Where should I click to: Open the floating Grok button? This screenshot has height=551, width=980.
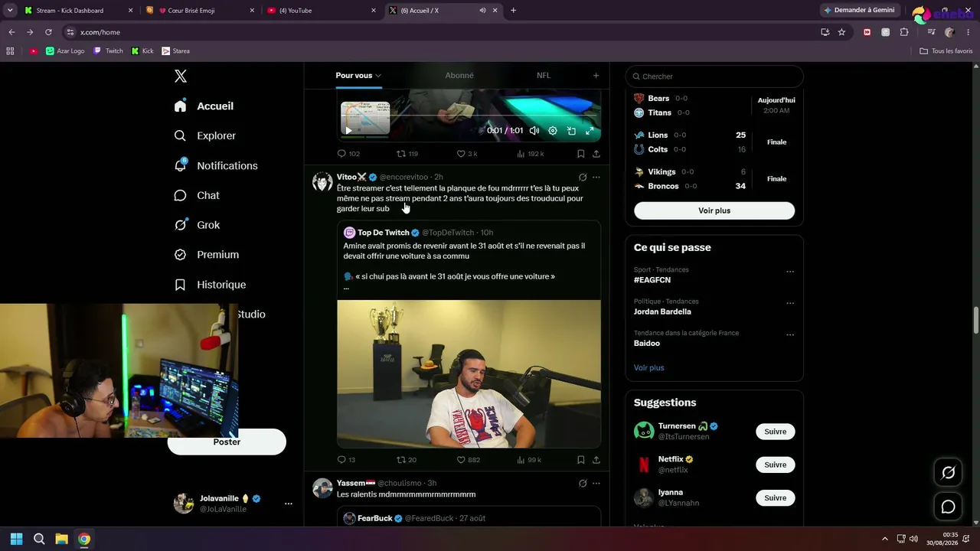tap(948, 473)
